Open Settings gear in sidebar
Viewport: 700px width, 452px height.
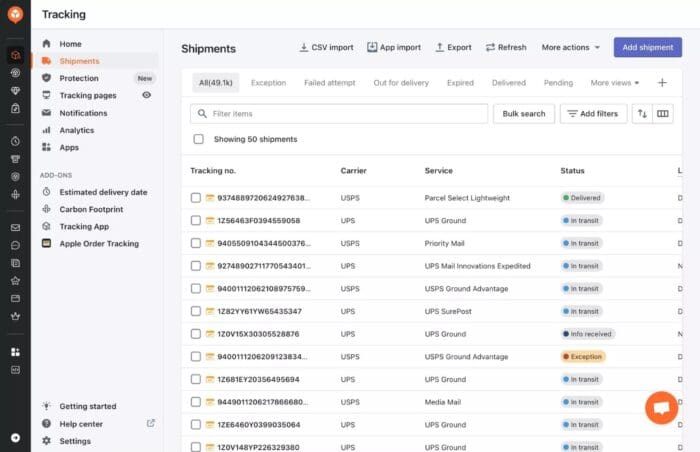pos(47,441)
